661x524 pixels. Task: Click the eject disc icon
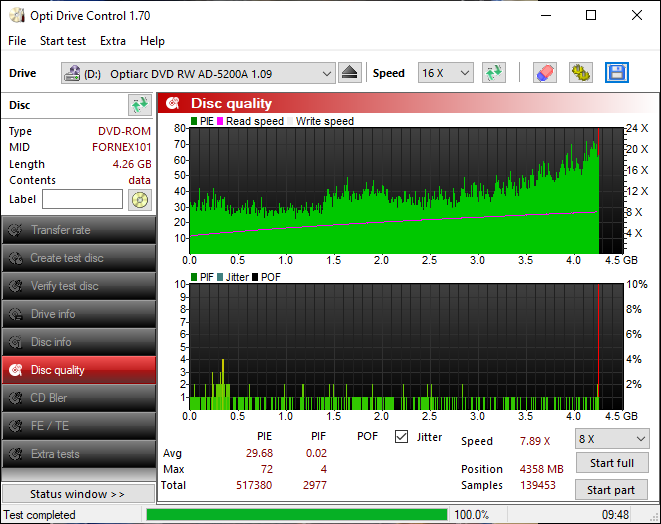click(x=349, y=73)
